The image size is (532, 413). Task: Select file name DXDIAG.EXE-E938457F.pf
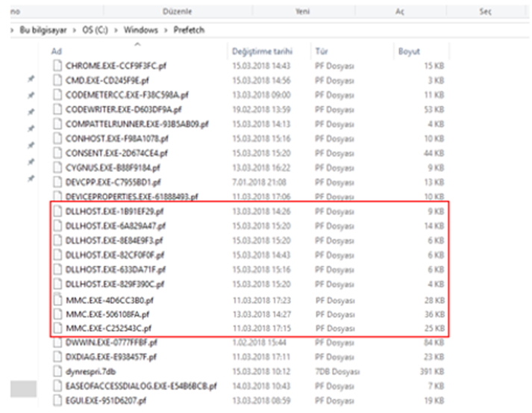tap(111, 357)
